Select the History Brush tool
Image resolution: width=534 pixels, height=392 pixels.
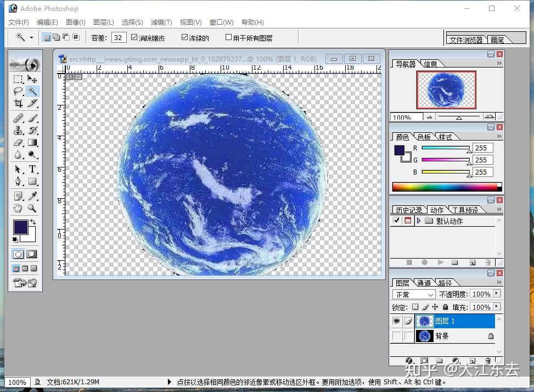(x=32, y=130)
